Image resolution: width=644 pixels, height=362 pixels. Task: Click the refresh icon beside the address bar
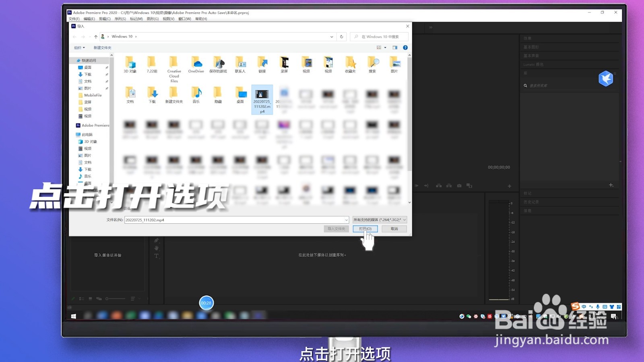click(x=341, y=36)
